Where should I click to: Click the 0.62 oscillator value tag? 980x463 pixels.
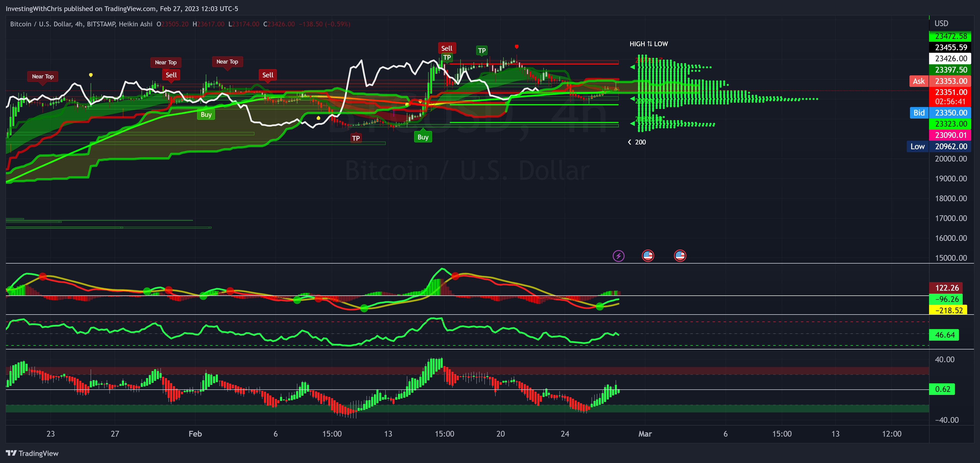942,389
